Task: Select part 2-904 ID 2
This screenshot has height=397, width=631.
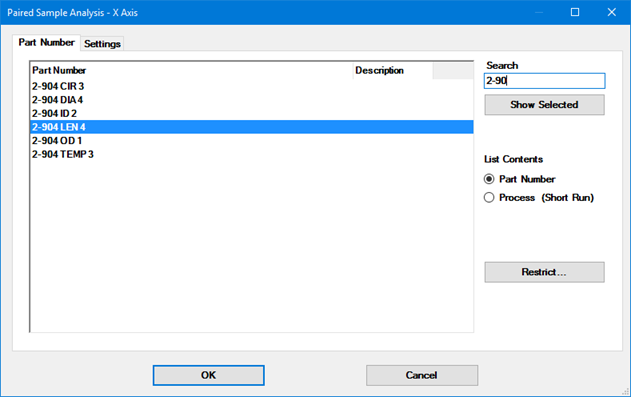Action: tap(252, 113)
